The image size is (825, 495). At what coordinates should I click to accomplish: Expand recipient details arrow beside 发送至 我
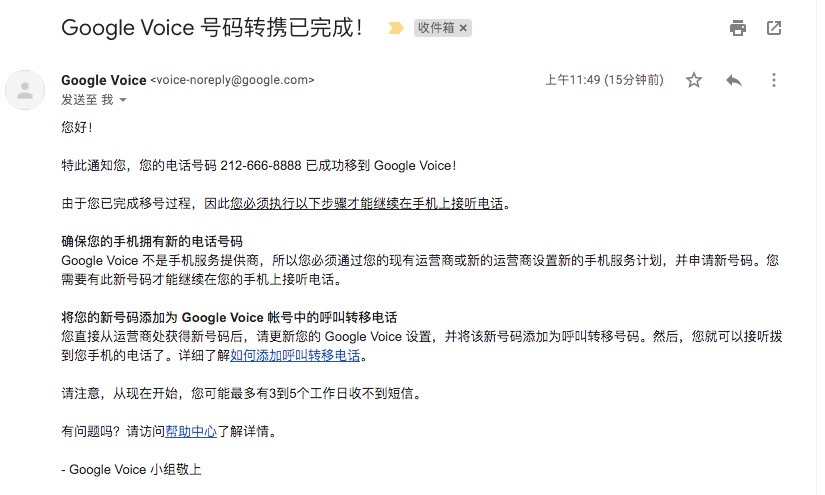coord(123,100)
